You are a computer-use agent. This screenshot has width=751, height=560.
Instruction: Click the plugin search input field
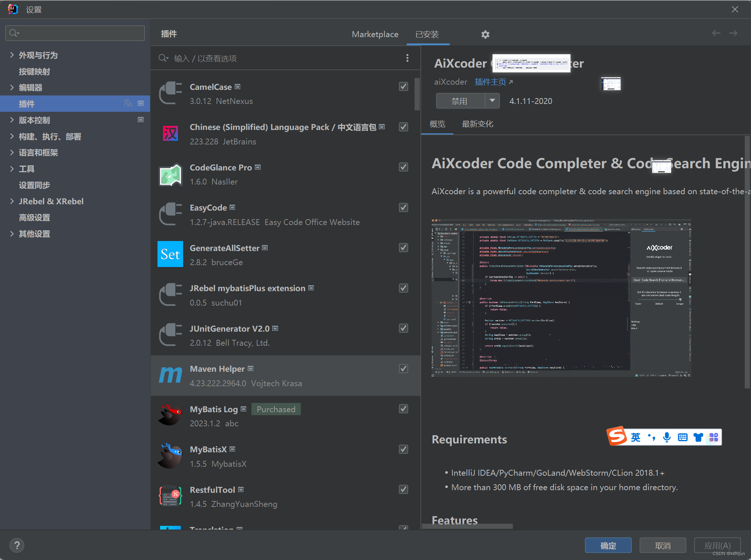[x=286, y=58]
